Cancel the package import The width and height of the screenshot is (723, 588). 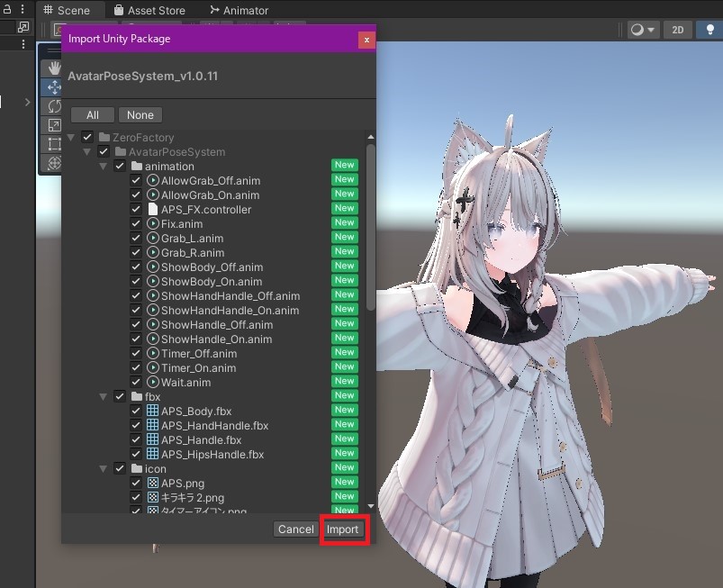[x=295, y=529]
